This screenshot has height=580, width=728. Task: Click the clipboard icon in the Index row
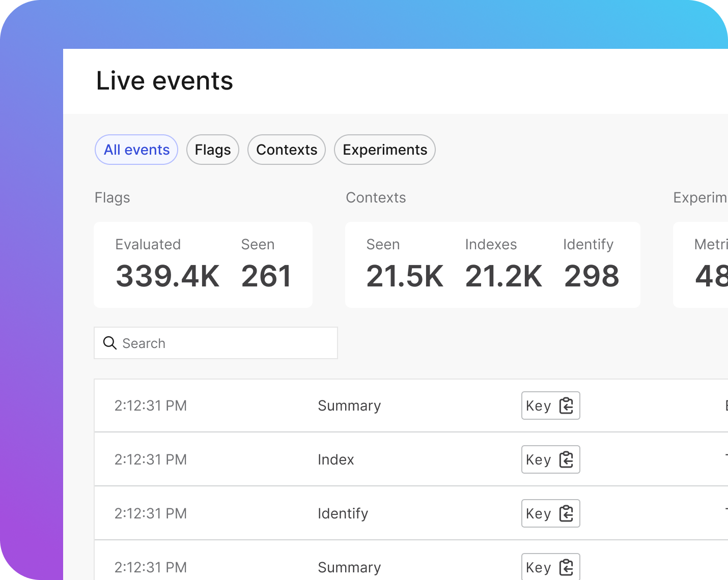click(566, 459)
